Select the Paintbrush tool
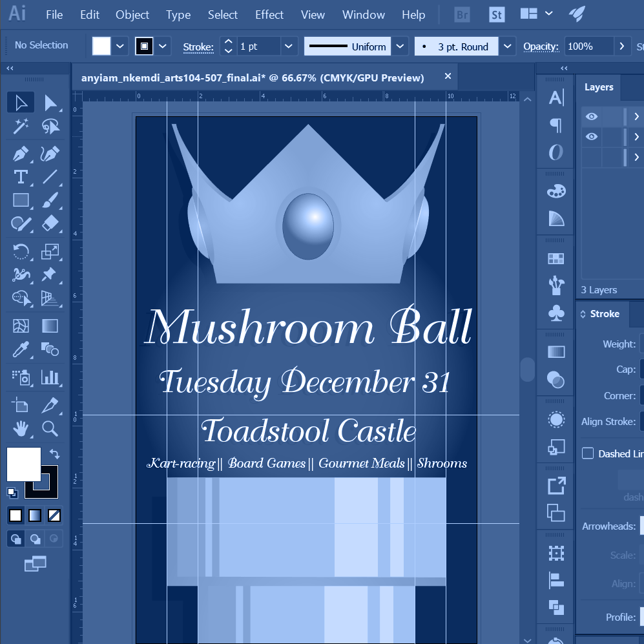 point(50,200)
